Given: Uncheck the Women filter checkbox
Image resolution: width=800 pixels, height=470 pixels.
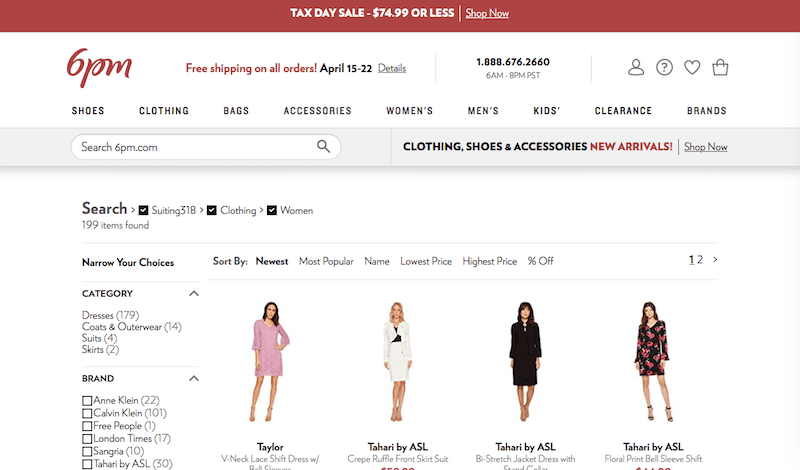Looking at the screenshot, I should 272,210.
